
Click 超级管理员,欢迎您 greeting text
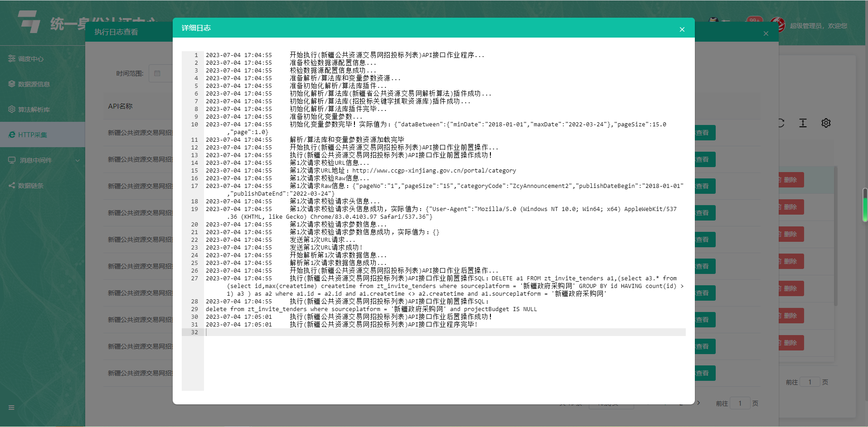(818, 26)
